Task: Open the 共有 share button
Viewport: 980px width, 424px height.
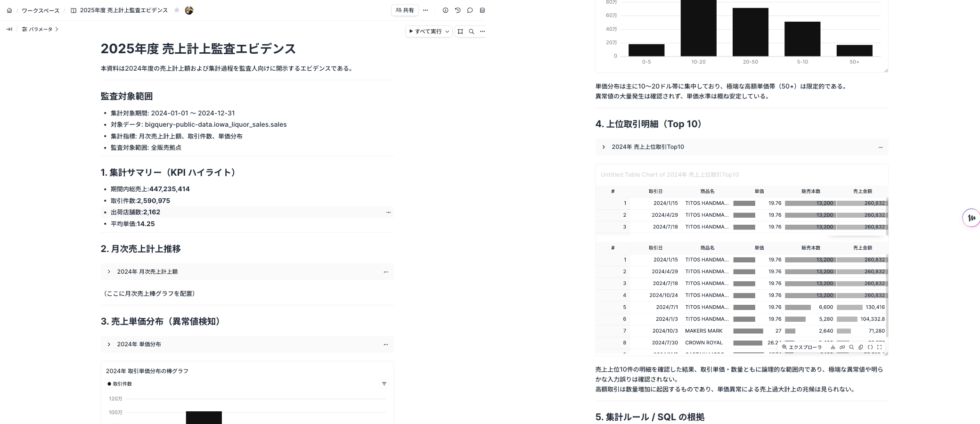Action: coord(405,10)
